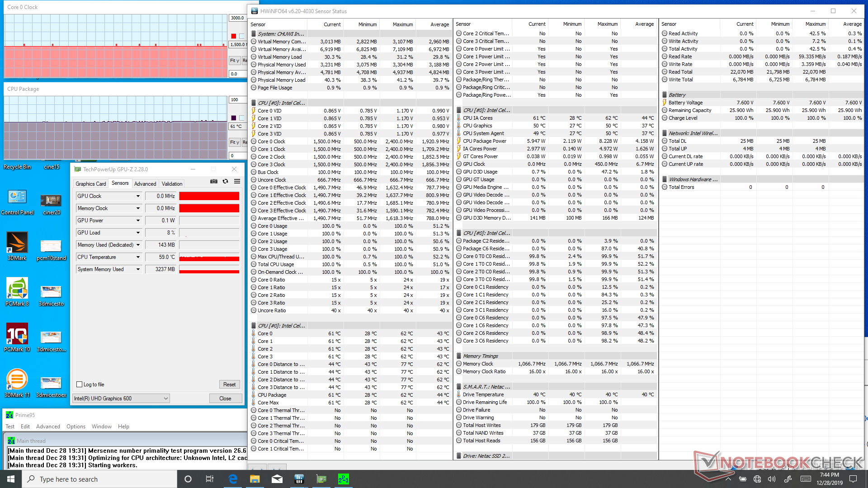Open Prime95 Edit menu
868x488 pixels.
(25, 427)
